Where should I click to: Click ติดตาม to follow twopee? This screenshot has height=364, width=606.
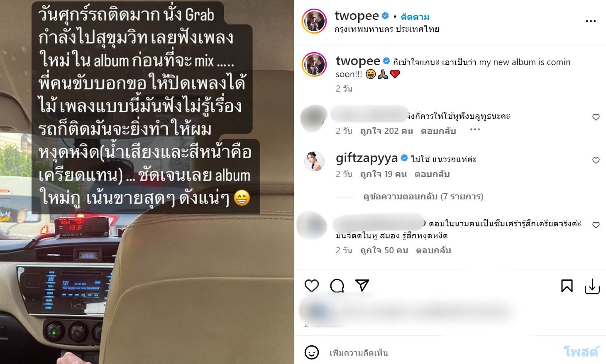pyautogui.click(x=415, y=17)
